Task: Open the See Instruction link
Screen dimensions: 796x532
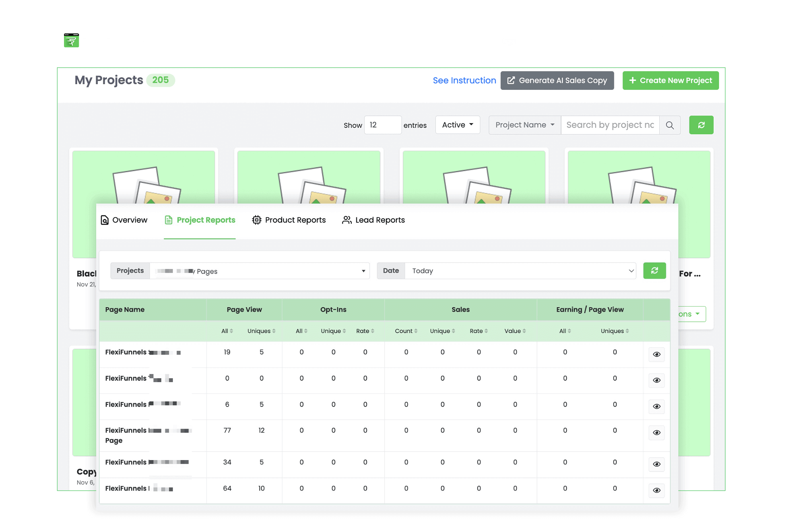Action: tap(464, 80)
